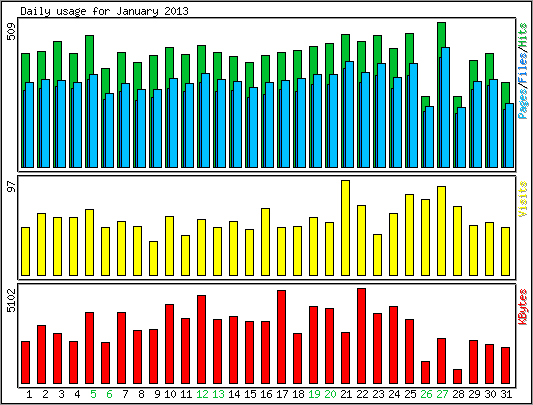Select the red KBytes bar for day 31
Image resolution: width=533 pixels, height=405 pixels.
(x=505, y=366)
